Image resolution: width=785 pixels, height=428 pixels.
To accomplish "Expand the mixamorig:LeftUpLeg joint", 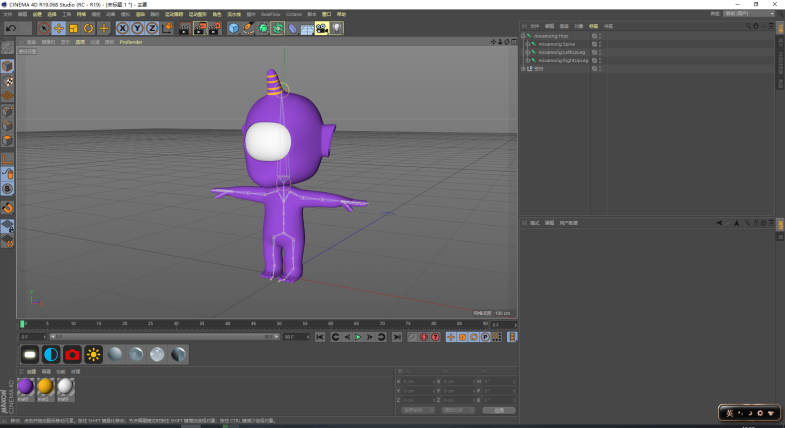I will pos(529,52).
